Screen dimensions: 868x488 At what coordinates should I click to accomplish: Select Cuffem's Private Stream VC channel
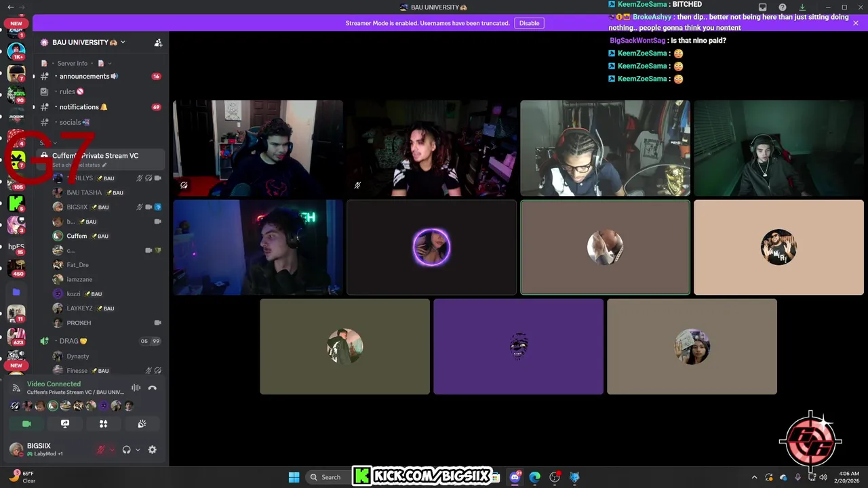point(95,155)
